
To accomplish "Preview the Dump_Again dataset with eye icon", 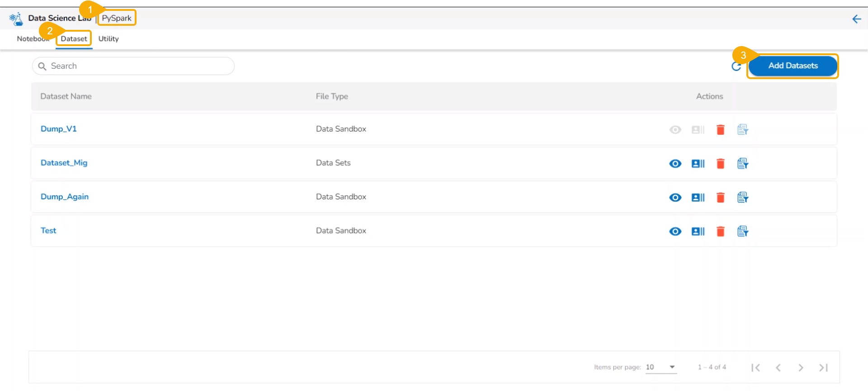I will click(675, 198).
